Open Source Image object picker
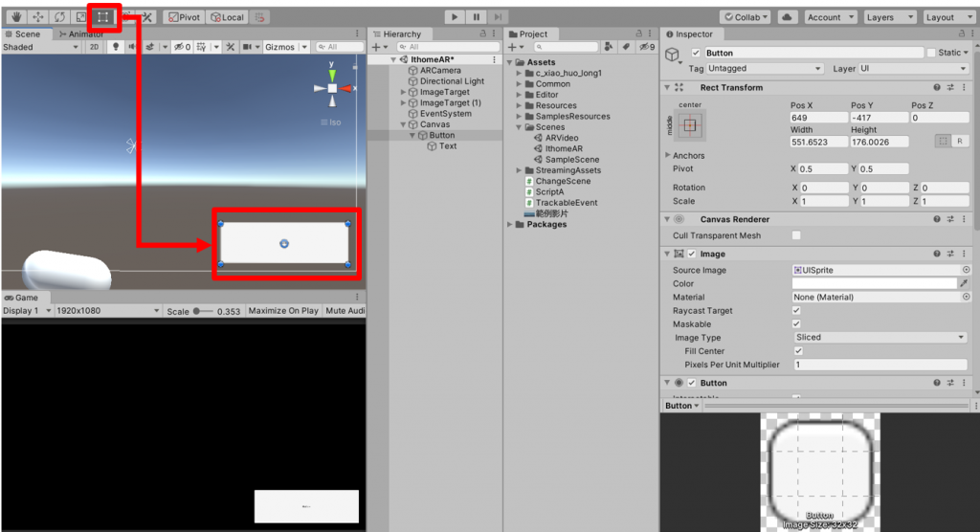 [966, 270]
